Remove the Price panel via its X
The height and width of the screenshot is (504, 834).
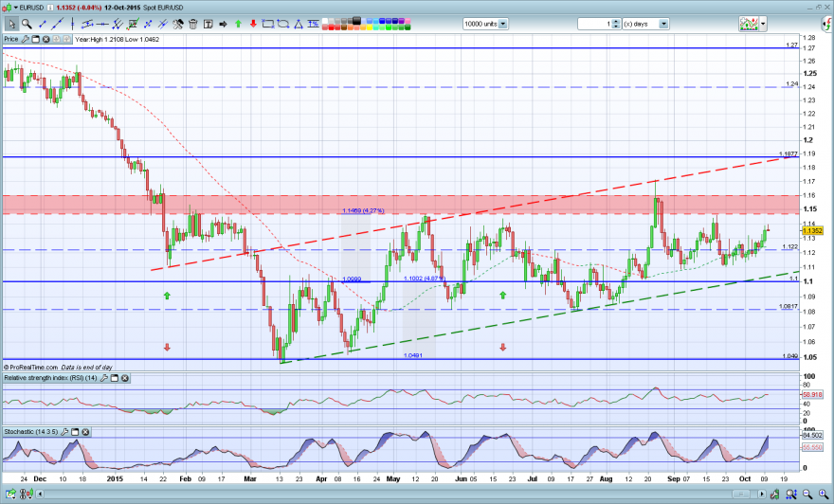click(46, 40)
